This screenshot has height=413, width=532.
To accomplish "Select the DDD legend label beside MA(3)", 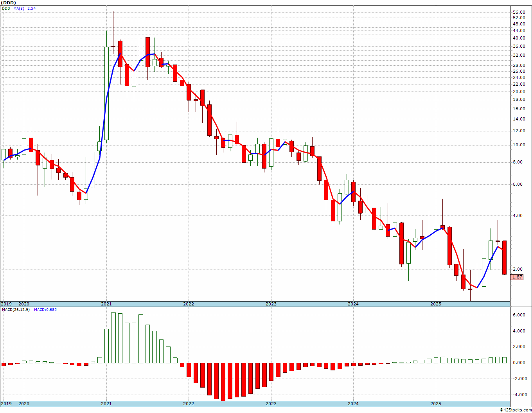I will [x=6, y=8].
